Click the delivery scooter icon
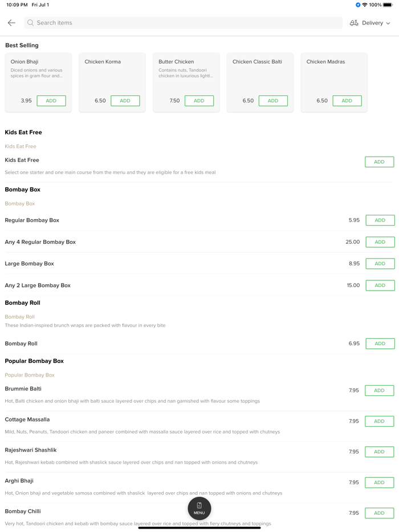 354,23
